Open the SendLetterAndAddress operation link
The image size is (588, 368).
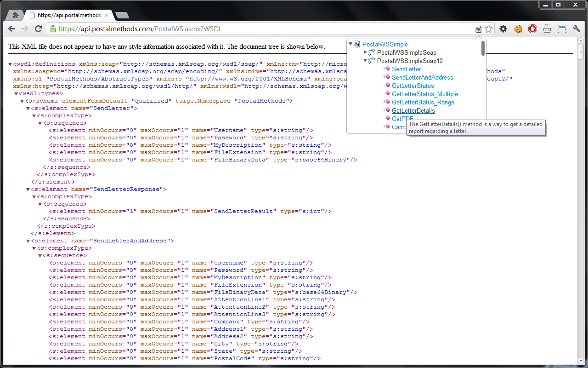[422, 77]
